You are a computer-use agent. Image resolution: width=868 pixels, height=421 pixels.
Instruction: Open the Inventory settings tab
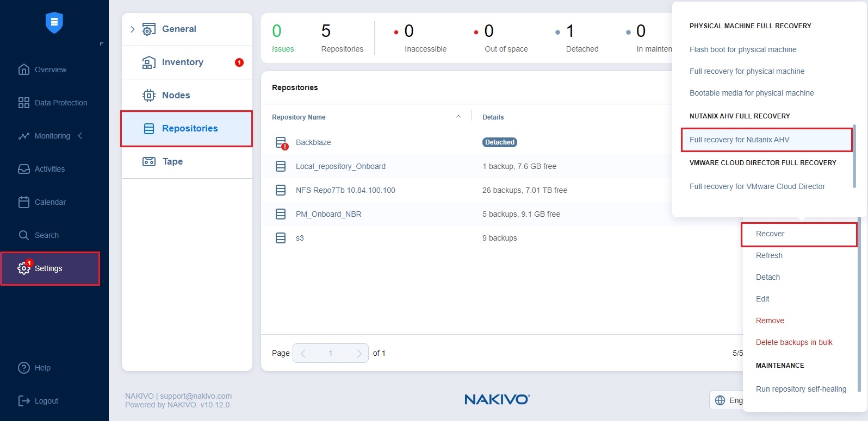pyautogui.click(x=182, y=62)
